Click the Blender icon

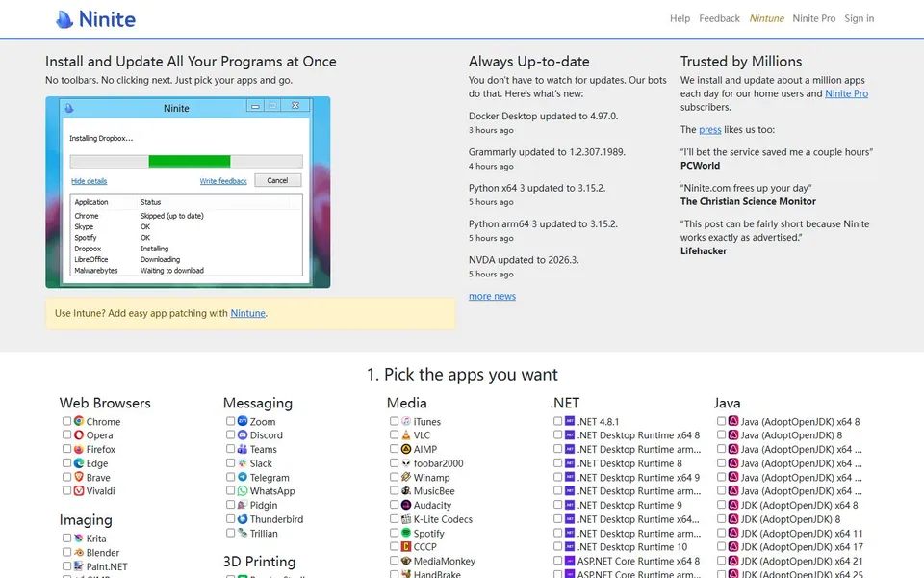tap(78, 552)
